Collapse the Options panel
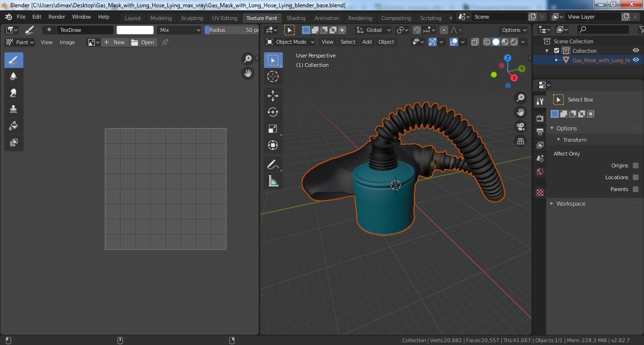644x345 pixels. click(552, 128)
